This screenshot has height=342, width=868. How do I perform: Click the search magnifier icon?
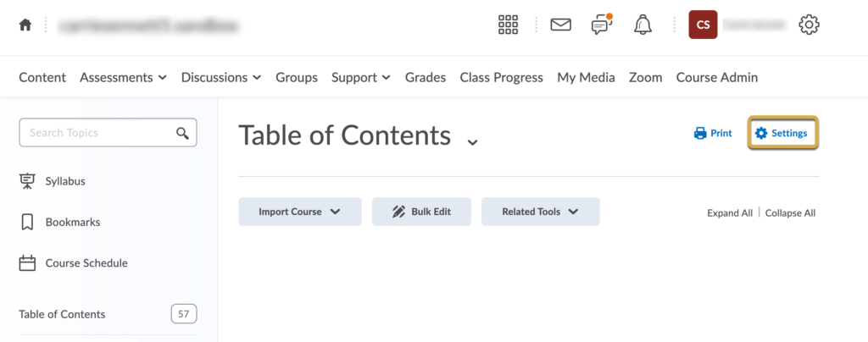coord(182,133)
